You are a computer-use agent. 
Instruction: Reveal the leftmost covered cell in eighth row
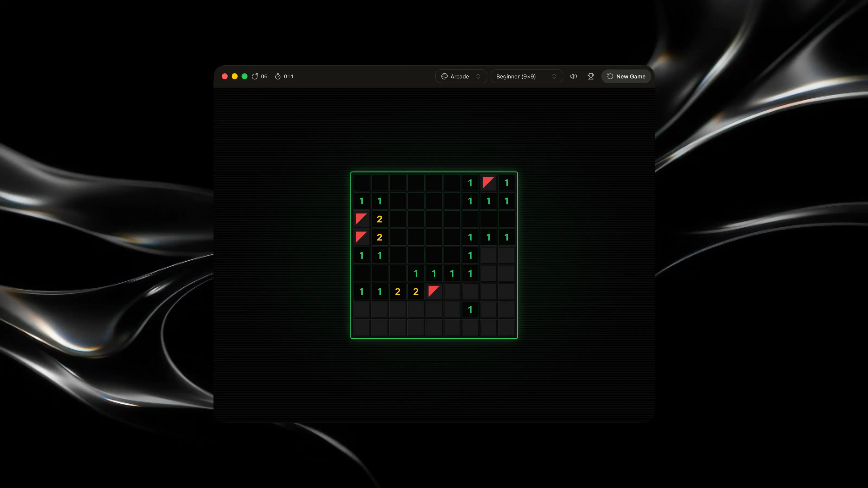(361, 310)
